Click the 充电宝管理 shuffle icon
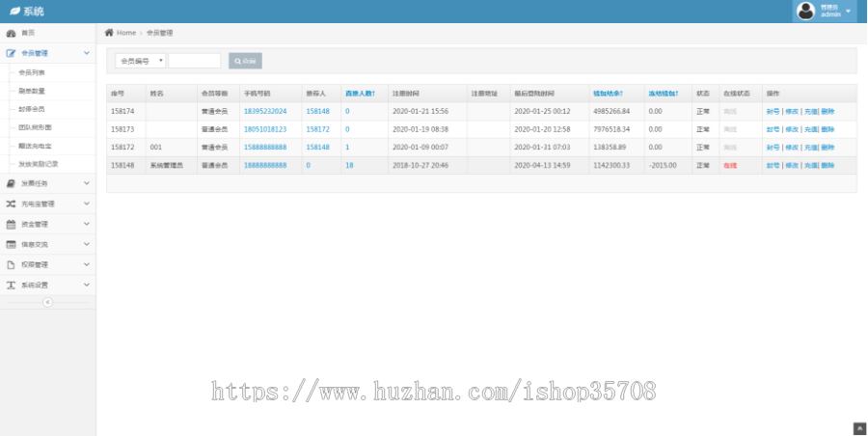Viewport: 868px width, 436px height. point(11,204)
